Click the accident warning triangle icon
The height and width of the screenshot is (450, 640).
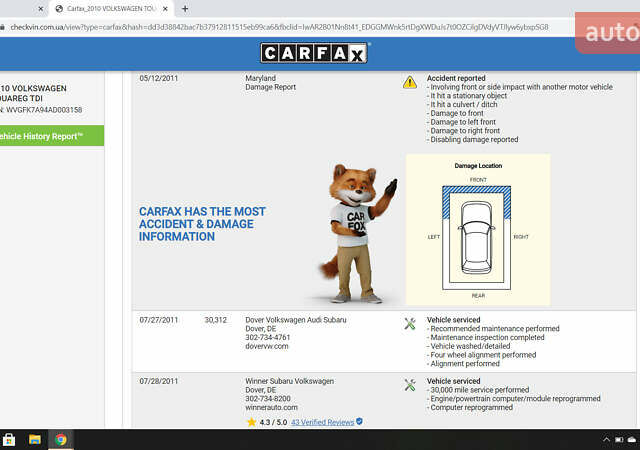click(x=410, y=82)
